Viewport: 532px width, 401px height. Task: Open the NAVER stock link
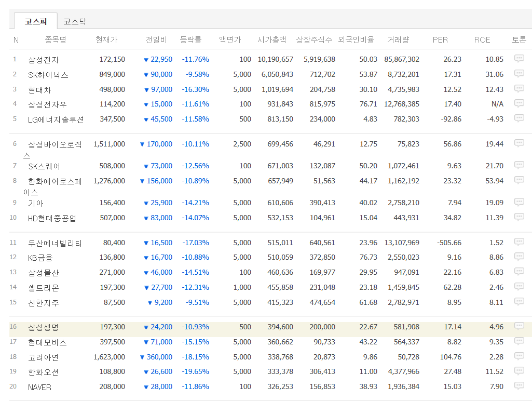pyautogui.click(x=39, y=387)
